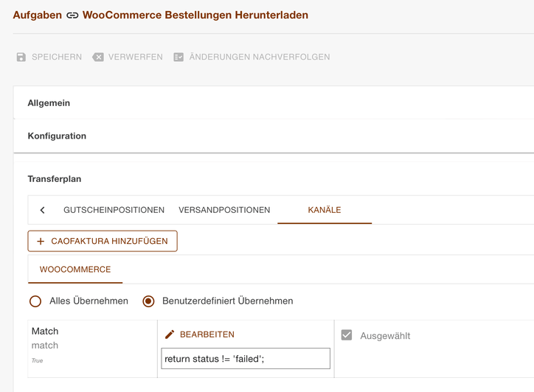Click the pencil edit icon
The image size is (534, 392).
coord(170,335)
